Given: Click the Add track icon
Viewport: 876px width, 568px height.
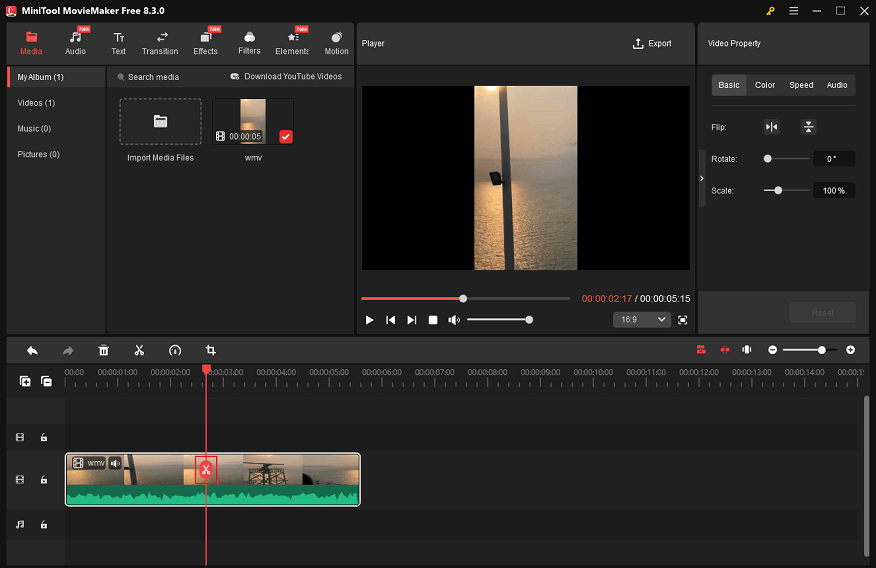Looking at the screenshot, I should tap(25, 381).
